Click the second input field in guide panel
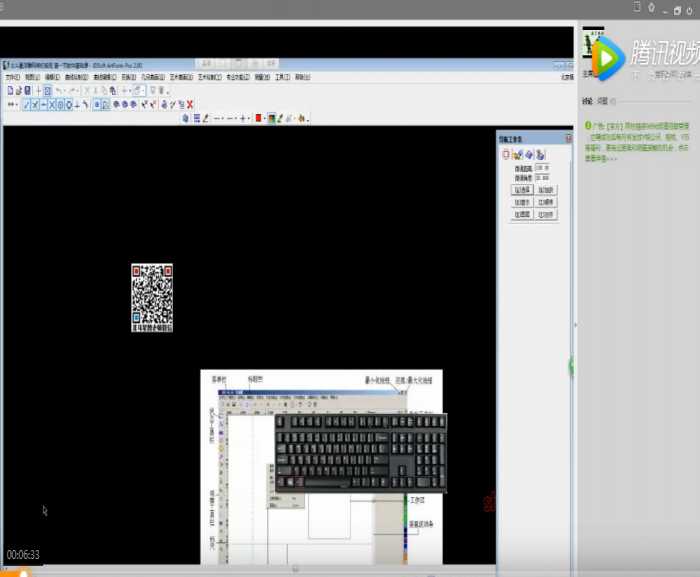 (x=542, y=177)
